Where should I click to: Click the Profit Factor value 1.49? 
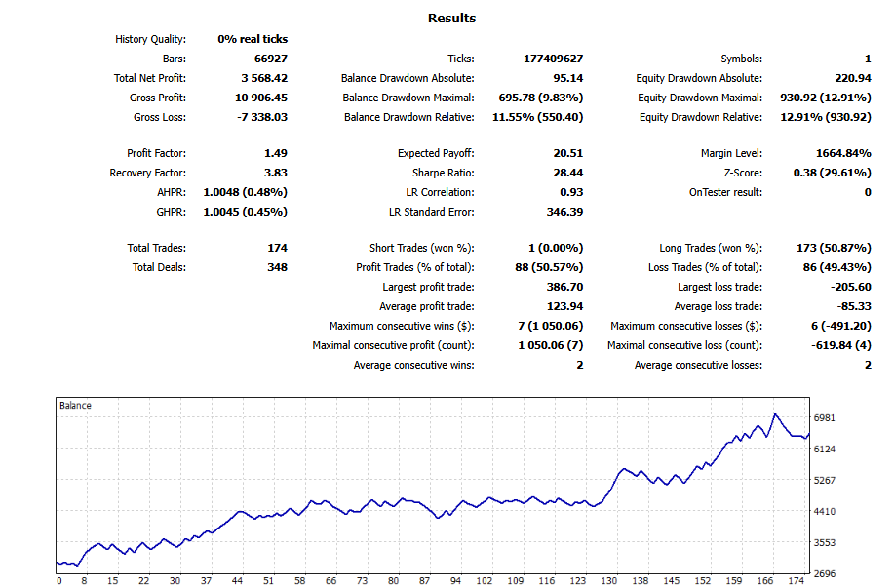point(275,154)
